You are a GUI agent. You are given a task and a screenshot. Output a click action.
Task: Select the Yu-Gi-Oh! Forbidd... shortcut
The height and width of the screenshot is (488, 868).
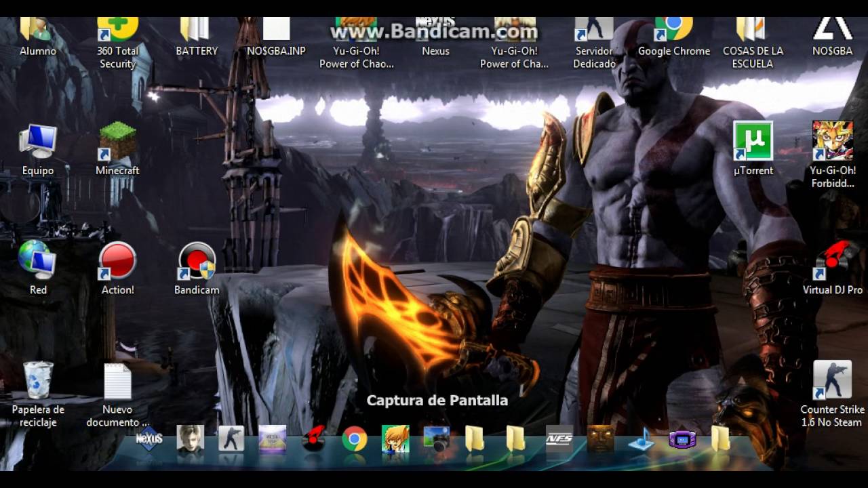[832, 155]
